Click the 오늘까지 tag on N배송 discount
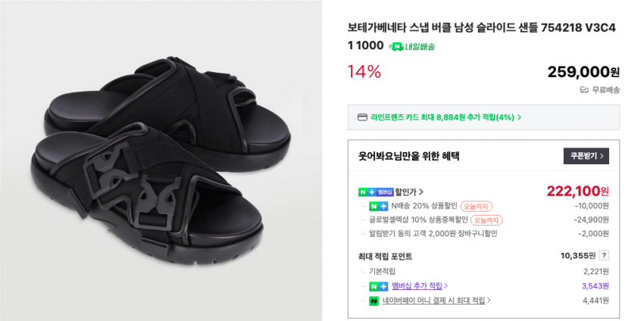Image resolution: width=644 pixels, height=321 pixels. pyautogui.click(x=477, y=206)
